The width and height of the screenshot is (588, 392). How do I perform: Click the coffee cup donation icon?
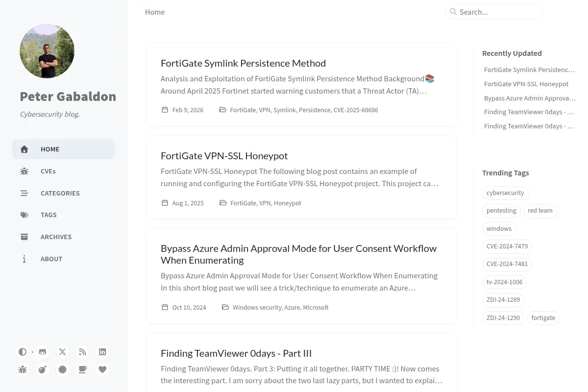click(82, 369)
